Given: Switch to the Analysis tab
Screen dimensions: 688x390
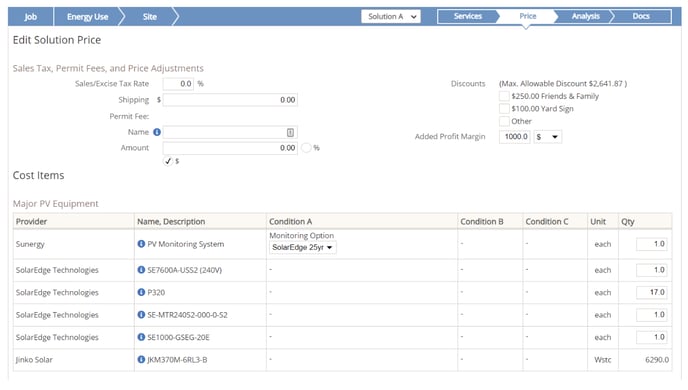Looking at the screenshot, I should (585, 16).
